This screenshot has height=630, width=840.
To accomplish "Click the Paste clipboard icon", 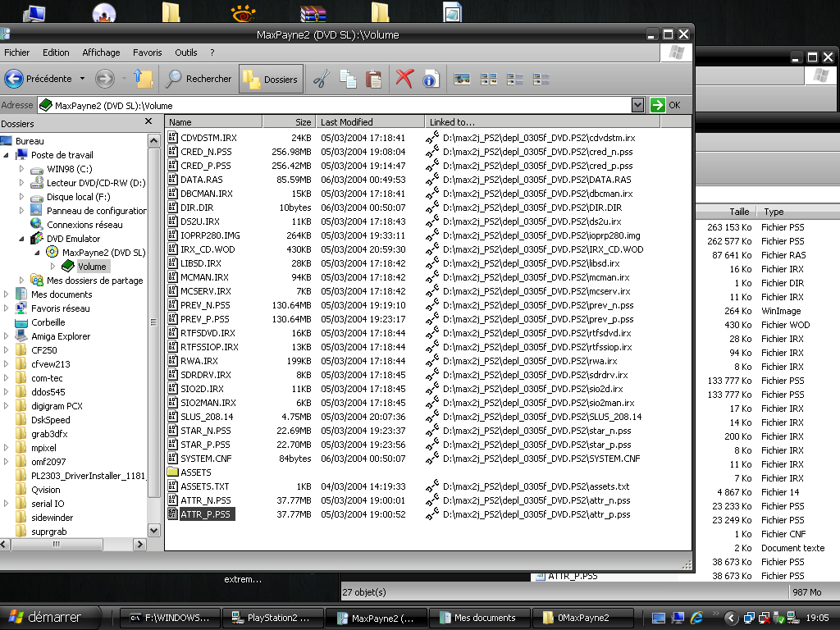I will click(x=373, y=80).
